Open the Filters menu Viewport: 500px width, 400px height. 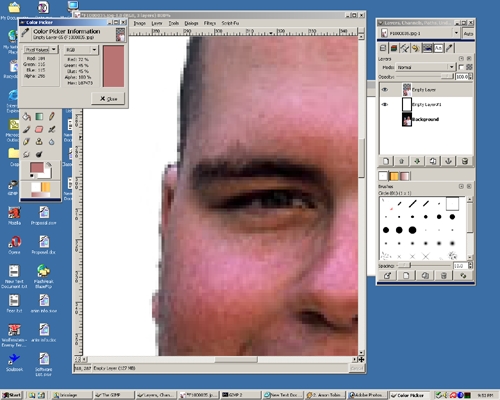210,23
